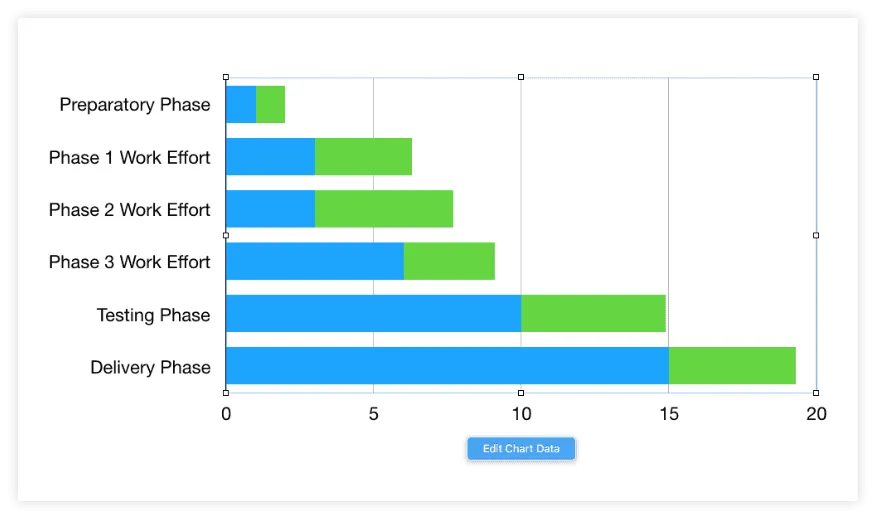The height and width of the screenshot is (519, 876).
Task: Select the green Phase 1 Work Effort segment
Action: click(363, 157)
